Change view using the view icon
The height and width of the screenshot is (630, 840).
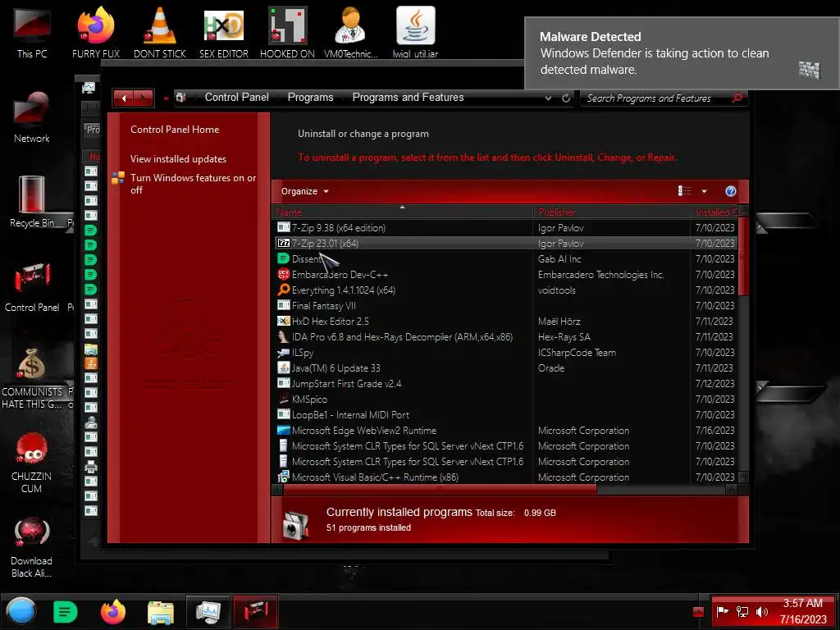coord(685,191)
